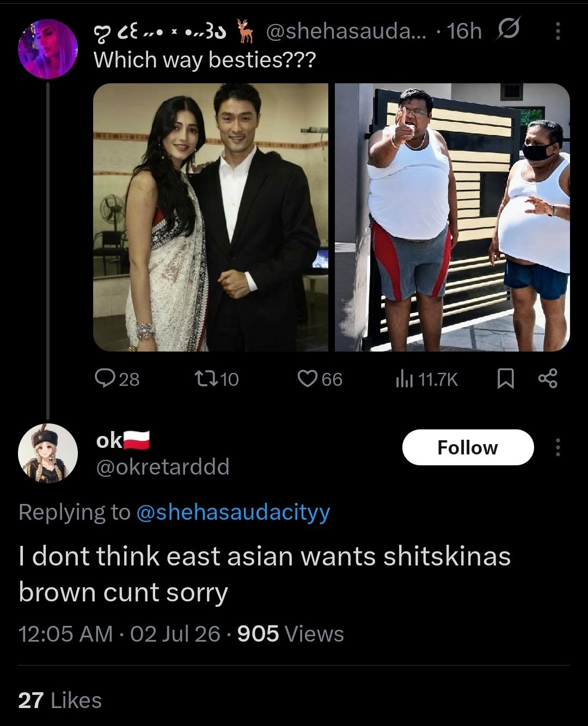The width and height of the screenshot is (588, 726).
Task: Open the @shehasauda... handle in post header
Action: click(347, 32)
